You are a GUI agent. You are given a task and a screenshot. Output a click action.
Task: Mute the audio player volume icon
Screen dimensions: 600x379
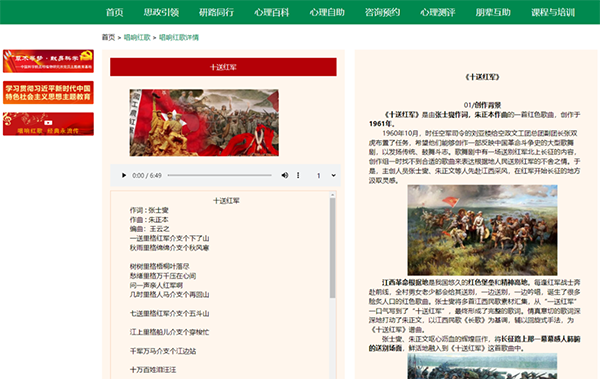(285, 175)
